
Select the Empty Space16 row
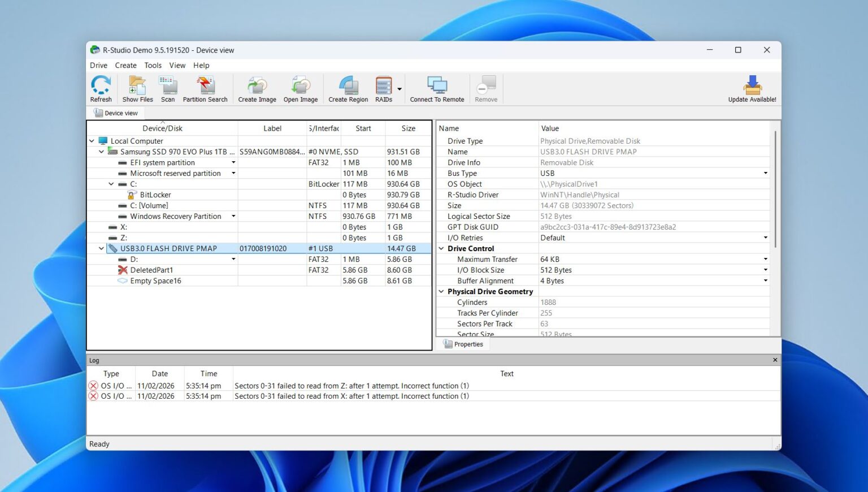259,281
